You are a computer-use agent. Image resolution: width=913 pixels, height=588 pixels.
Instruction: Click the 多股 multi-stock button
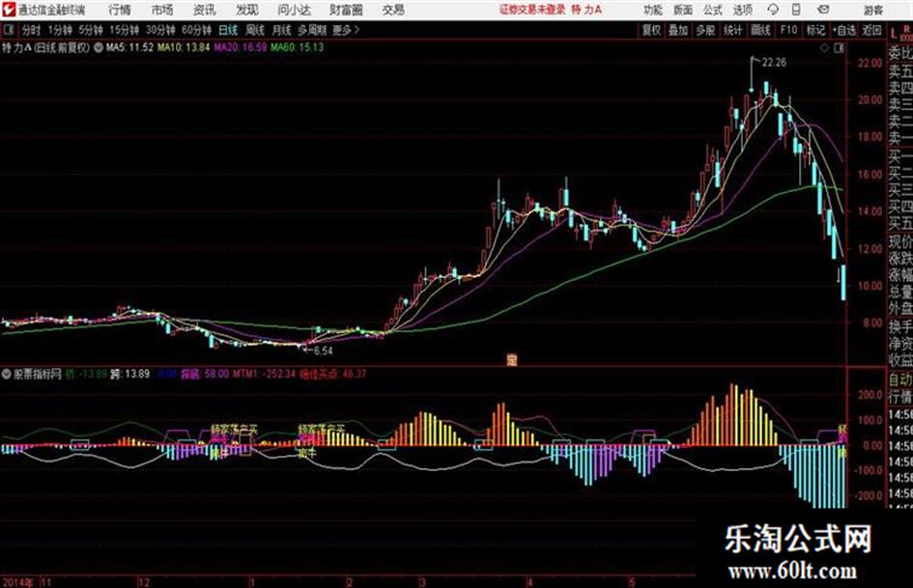click(x=705, y=30)
